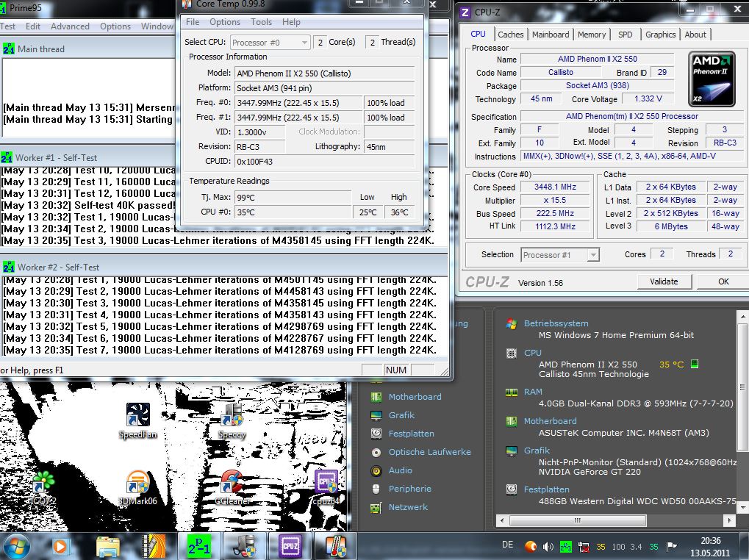Click the AMD Phenom II logo in CPU-Z
This screenshot has width=749, height=560.
coord(712,79)
